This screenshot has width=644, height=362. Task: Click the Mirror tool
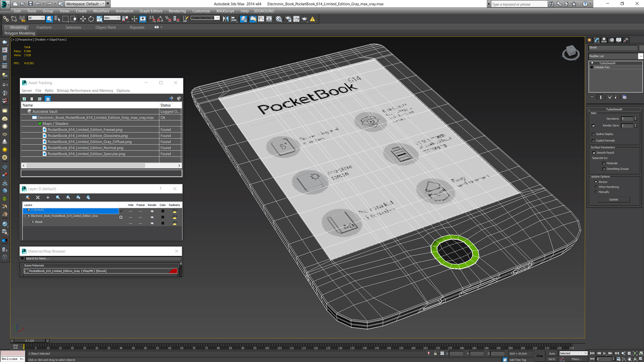[226, 19]
